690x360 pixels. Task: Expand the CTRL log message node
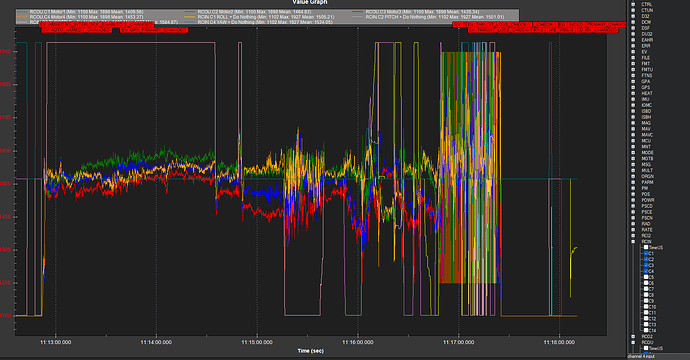click(x=633, y=4)
